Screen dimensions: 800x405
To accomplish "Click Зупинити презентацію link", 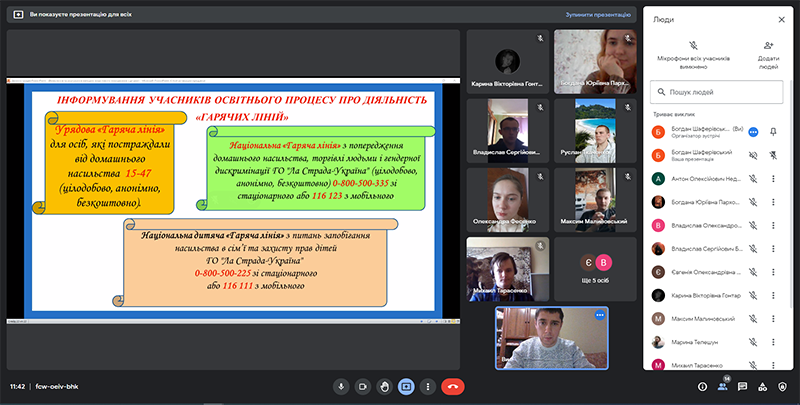I will pos(597,15).
